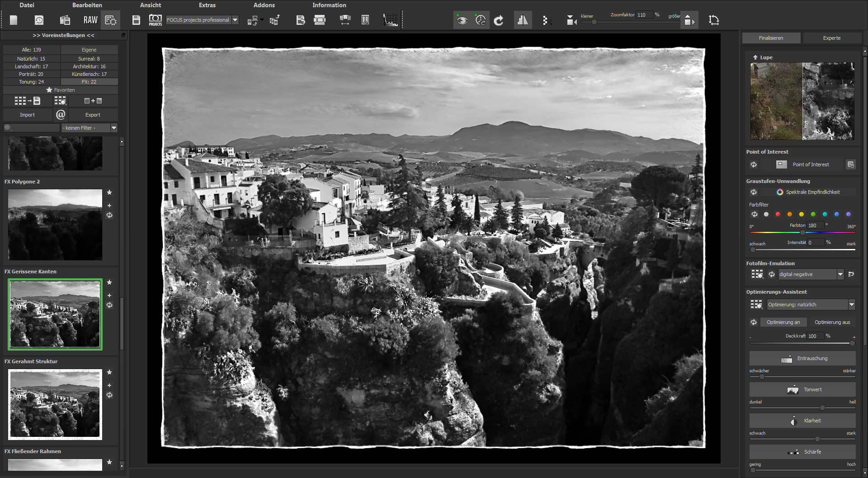
Task: Enable Optimierung an
Action: click(x=783, y=322)
